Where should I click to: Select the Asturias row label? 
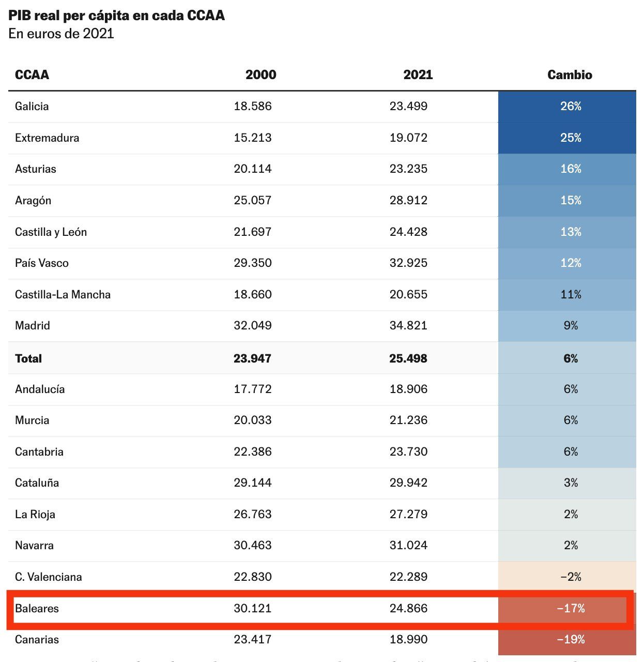tap(36, 169)
